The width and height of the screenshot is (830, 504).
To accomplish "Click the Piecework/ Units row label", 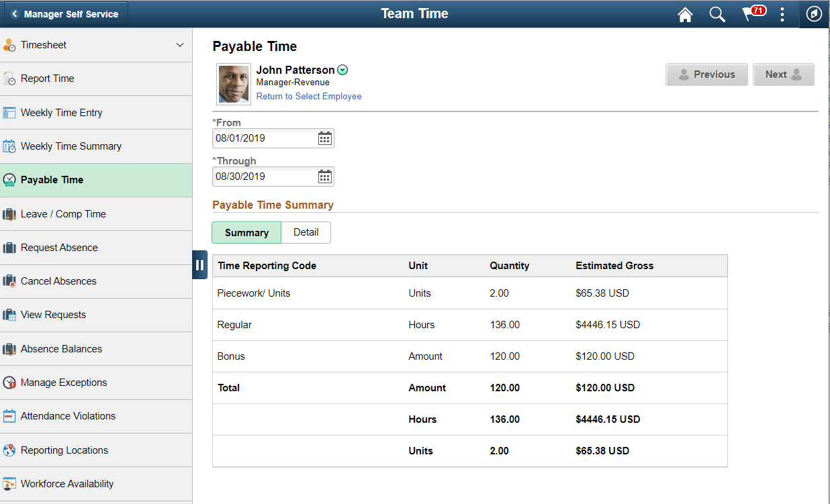I will click(x=254, y=293).
